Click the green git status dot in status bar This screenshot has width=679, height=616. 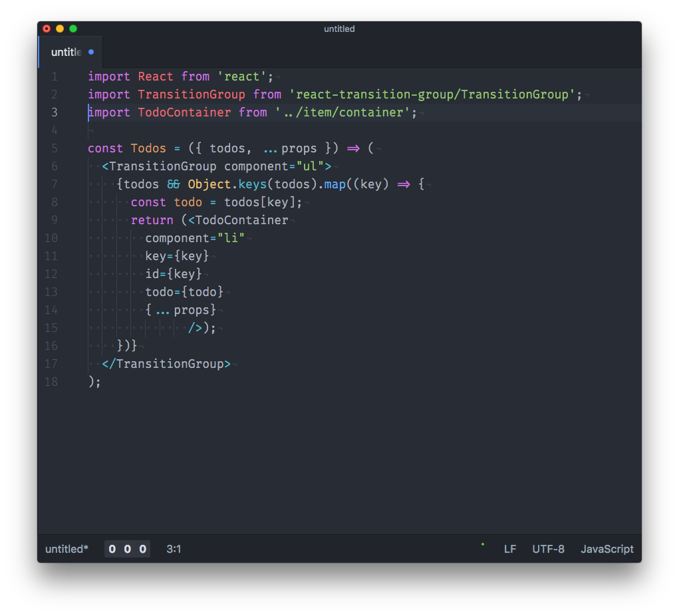(481, 544)
